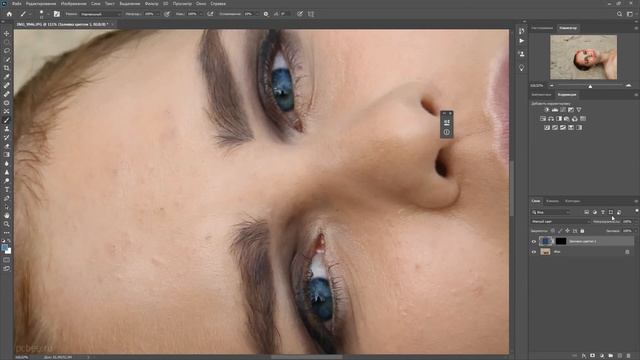
Task: Switch to the Каналы tab
Action: [x=553, y=201]
